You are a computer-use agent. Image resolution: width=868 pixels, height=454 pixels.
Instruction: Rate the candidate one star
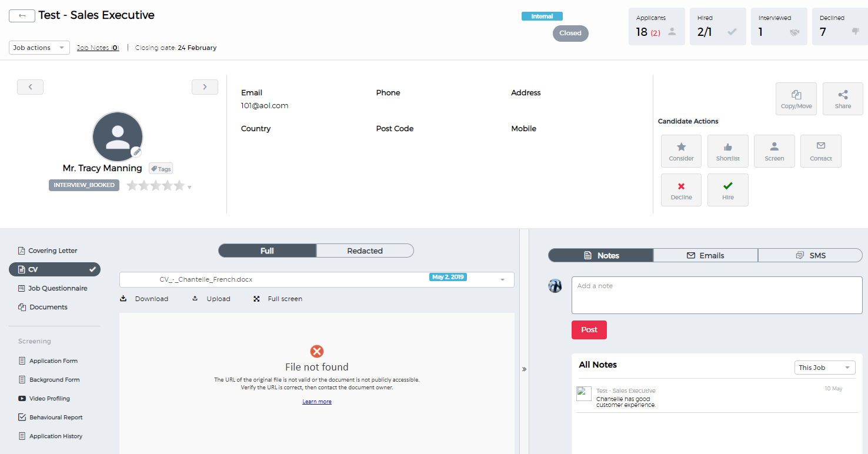[x=132, y=186]
